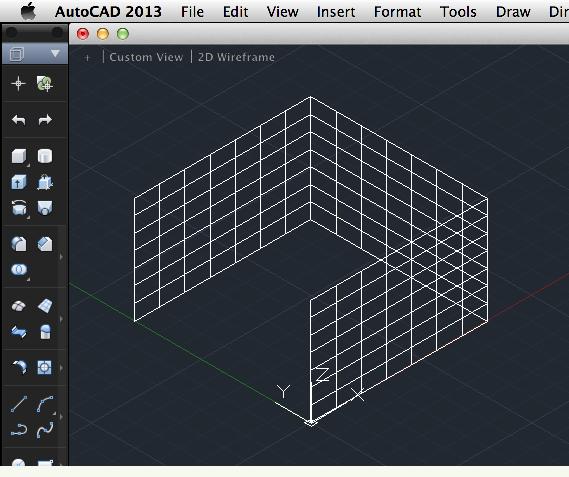
Task: Select the Extrude tool
Action: click(x=19, y=182)
